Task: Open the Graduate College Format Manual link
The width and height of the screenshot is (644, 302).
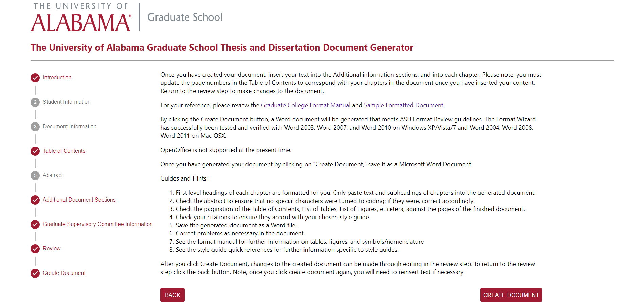Action: 306,105
